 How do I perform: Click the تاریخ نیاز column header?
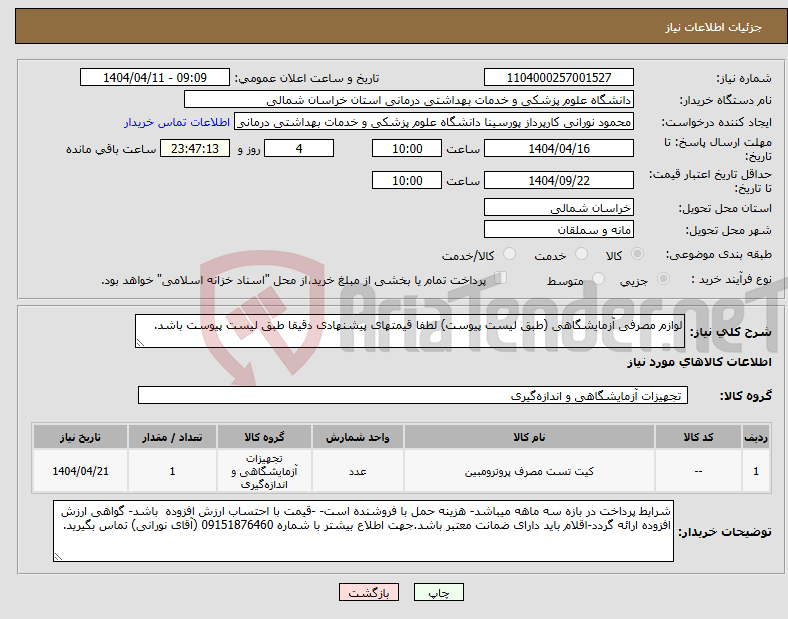(80, 437)
